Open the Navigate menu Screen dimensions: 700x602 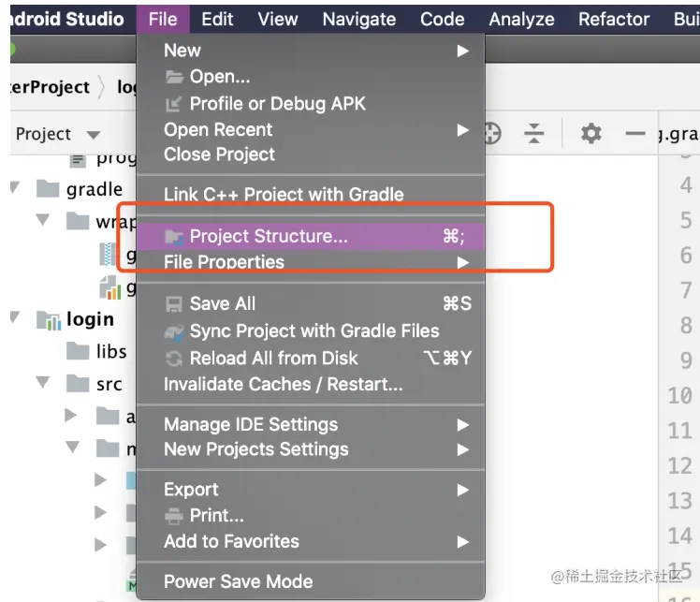pos(359,20)
